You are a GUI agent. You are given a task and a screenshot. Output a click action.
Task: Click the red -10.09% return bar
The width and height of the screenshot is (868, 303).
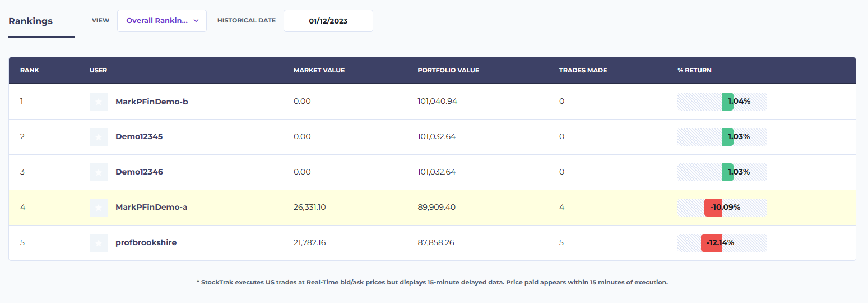[713, 208]
